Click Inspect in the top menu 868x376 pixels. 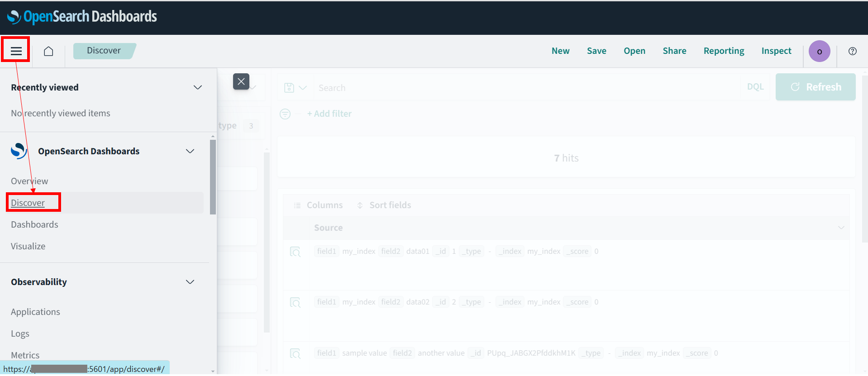tap(776, 51)
